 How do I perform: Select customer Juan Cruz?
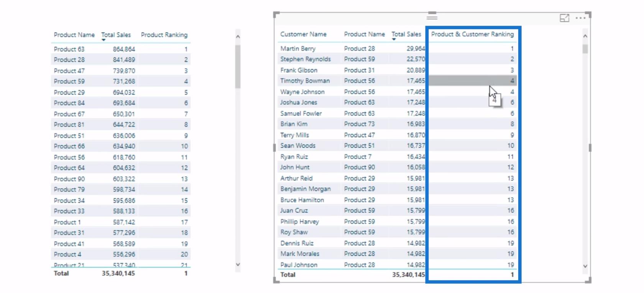294,211
